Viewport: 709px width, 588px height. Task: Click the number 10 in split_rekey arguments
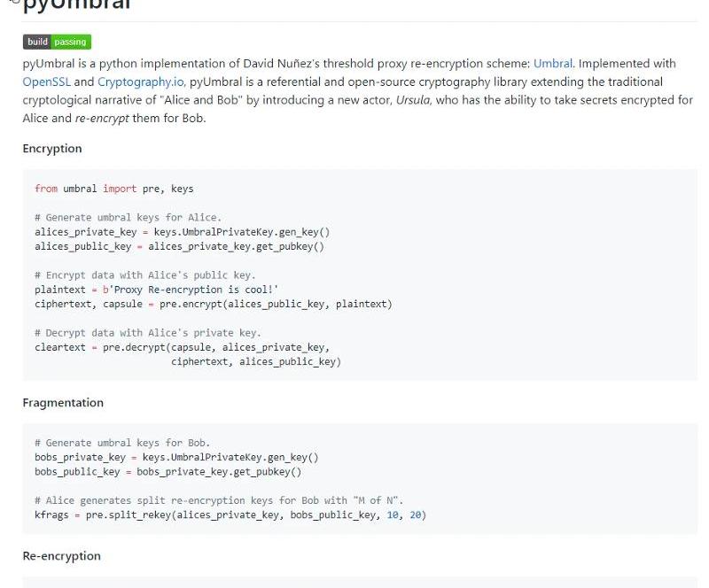(x=393, y=515)
